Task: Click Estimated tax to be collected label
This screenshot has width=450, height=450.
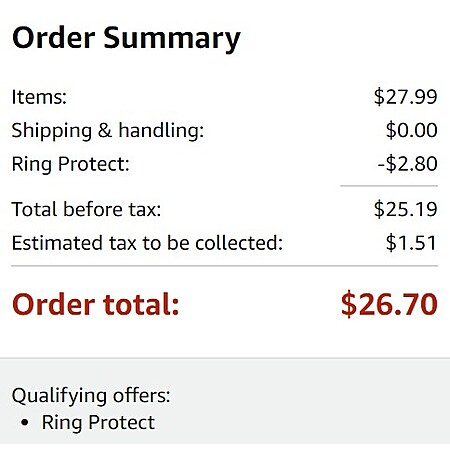Action: [x=147, y=243]
